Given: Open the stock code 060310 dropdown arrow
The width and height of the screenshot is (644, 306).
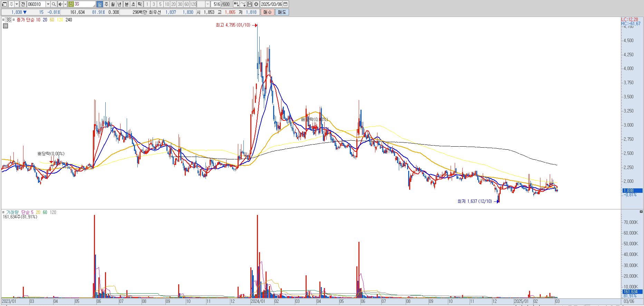Looking at the screenshot, I should [x=48, y=4].
